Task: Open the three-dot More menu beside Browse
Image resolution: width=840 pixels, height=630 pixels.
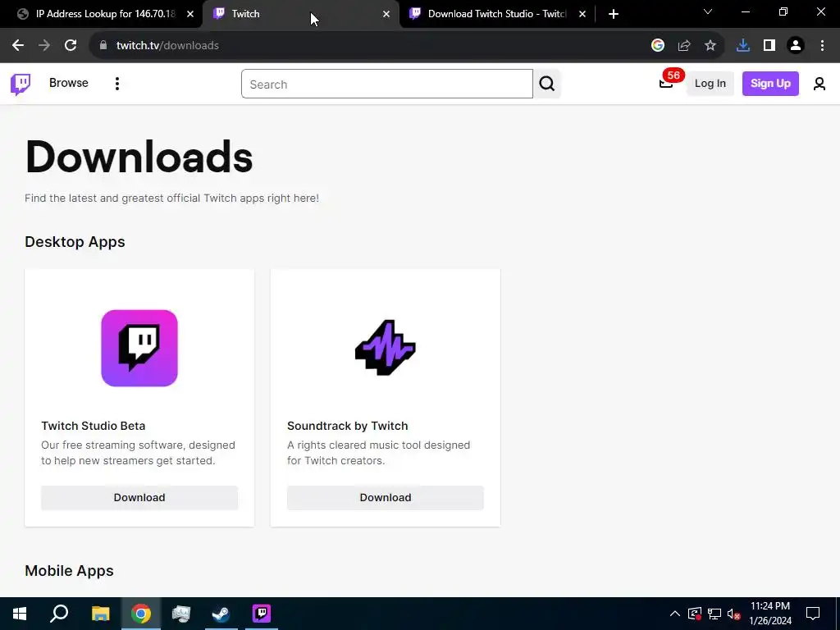Action: point(116,84)
